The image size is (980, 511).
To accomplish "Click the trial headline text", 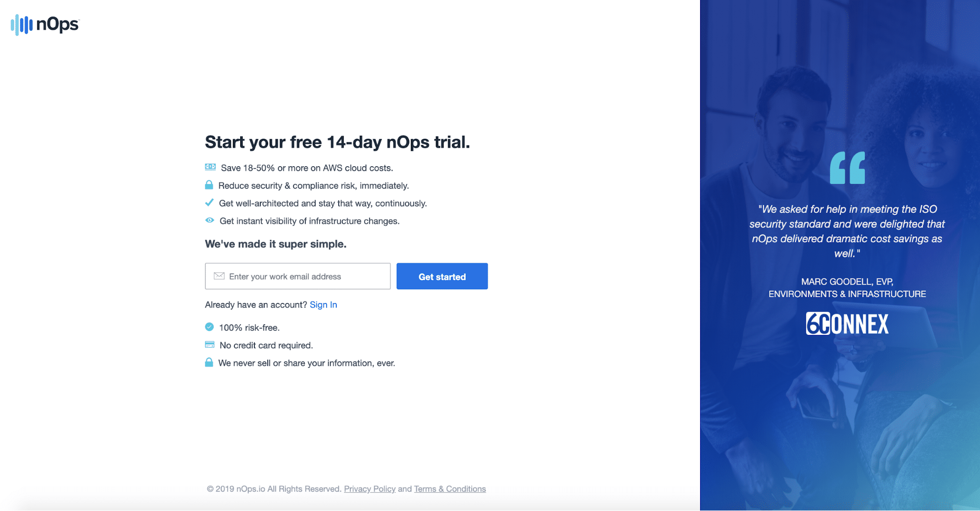I will click(x=337, y=142).
